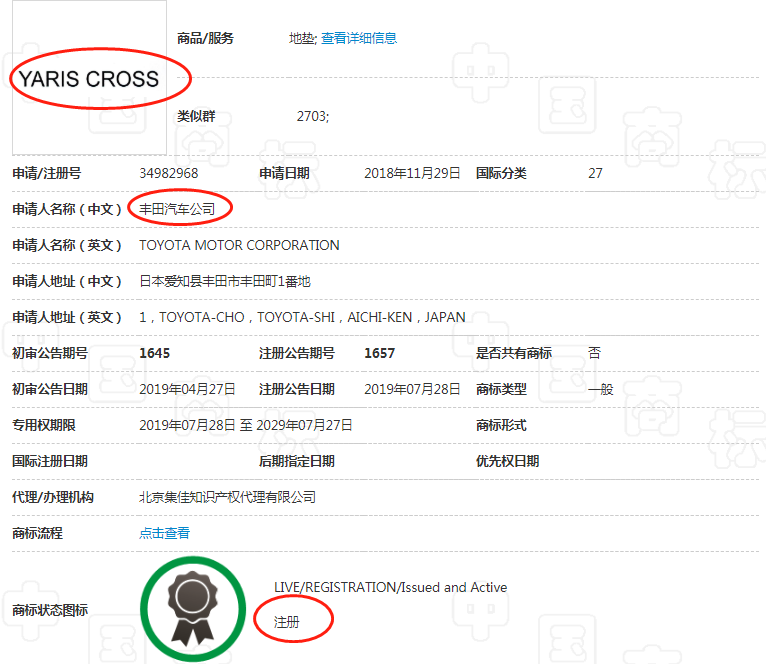Open the 点击查看 trademark process link

[164, 533]
